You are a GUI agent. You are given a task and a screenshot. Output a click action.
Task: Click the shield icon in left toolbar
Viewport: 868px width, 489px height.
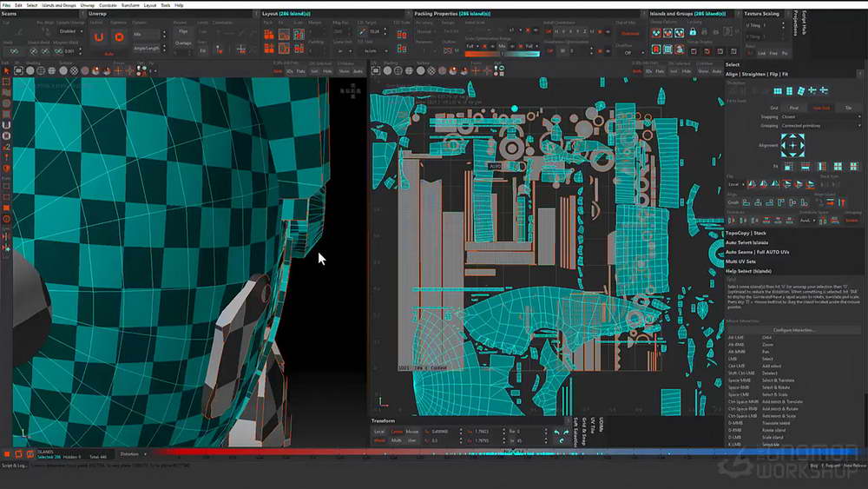click(7, 169)
